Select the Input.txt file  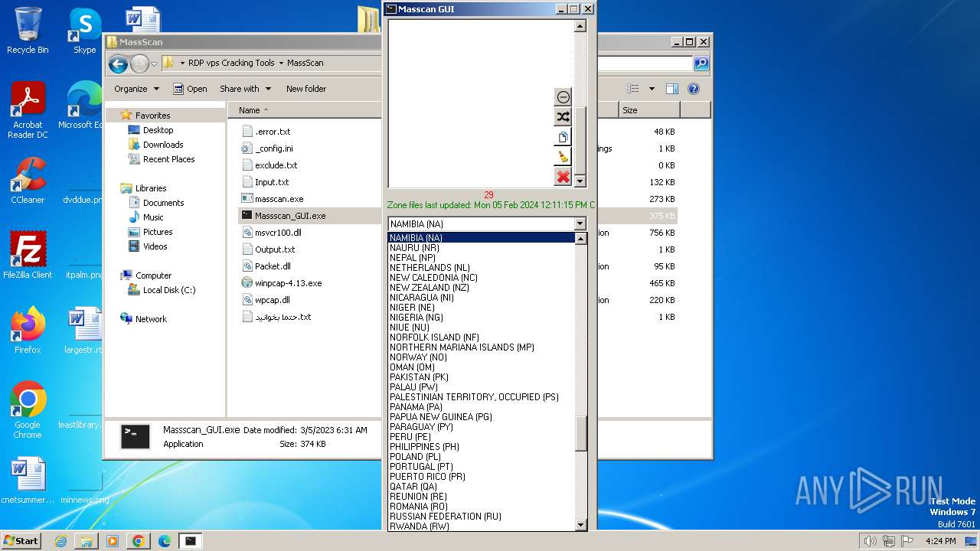click(272, 182)
